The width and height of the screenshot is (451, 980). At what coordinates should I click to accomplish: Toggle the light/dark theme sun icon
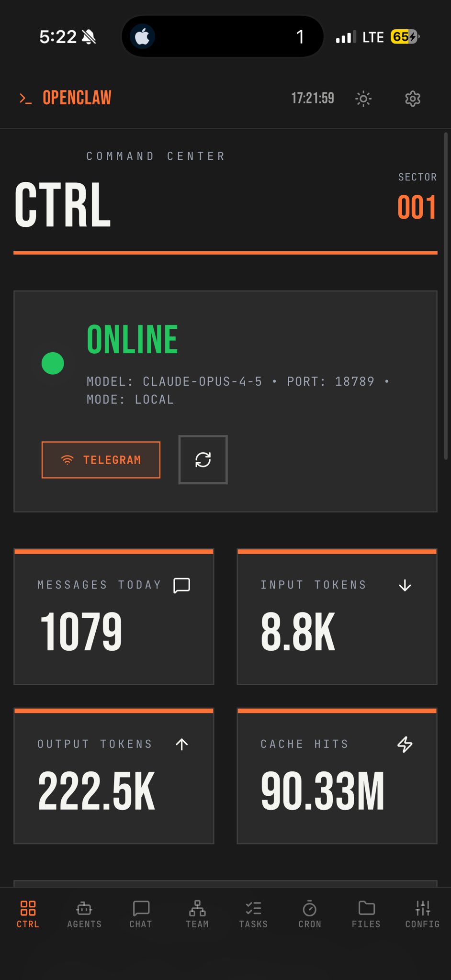point(363,99)
